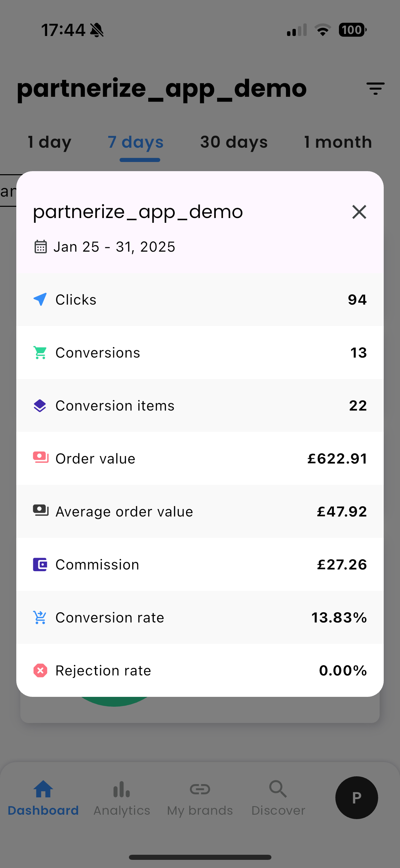Viewport: 400px width, 868px height.
Task: Switch to the 1 month tab
Action: (338, 142)
